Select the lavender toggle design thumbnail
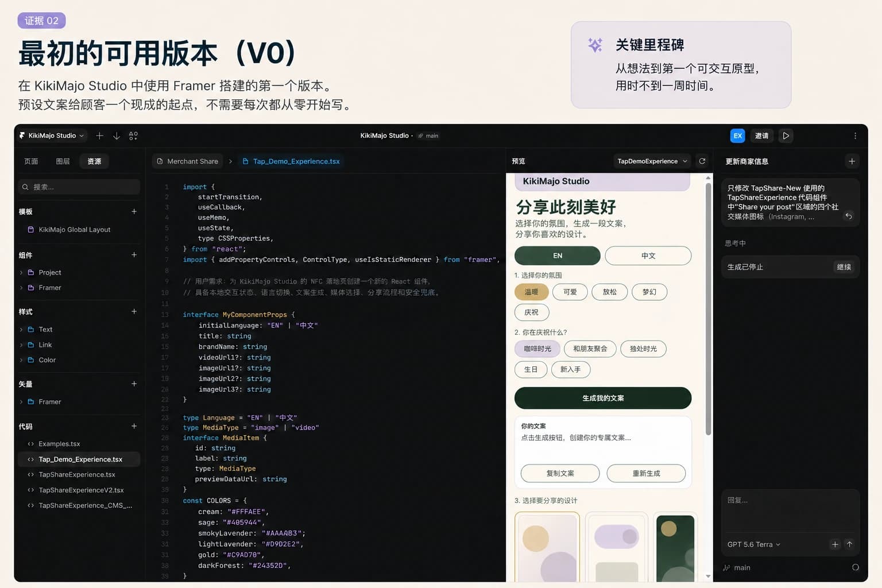Screen dimensions: 882x588 pos(617,547)
